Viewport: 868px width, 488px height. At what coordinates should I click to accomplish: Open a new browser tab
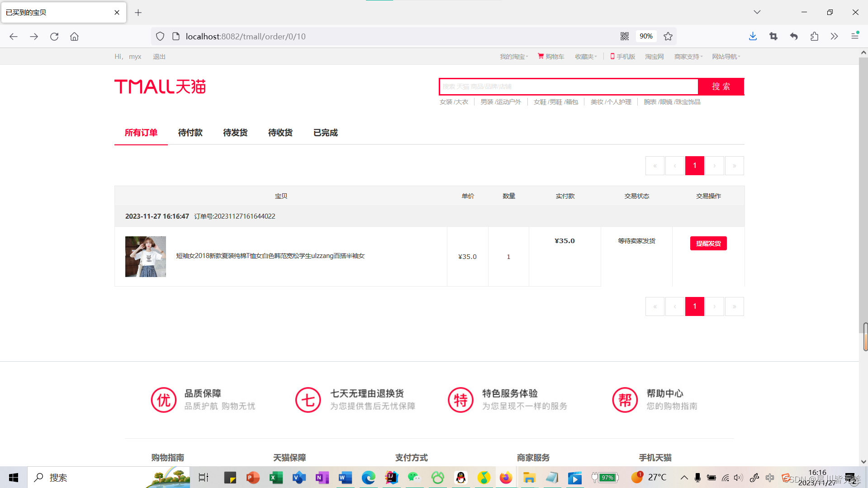[x=138, y=13]
